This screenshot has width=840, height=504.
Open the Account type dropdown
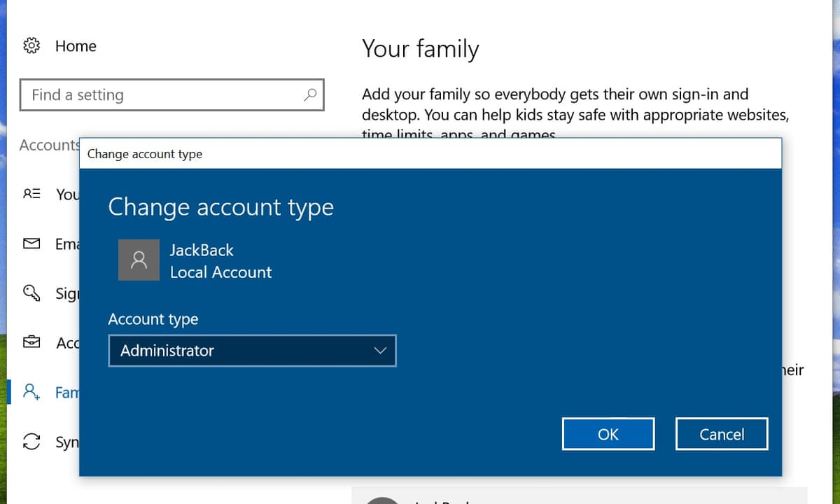point(252,351)
